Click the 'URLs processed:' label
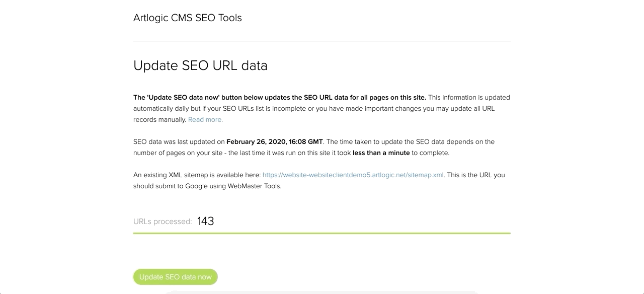644x294 pixels. coord(163,222)
